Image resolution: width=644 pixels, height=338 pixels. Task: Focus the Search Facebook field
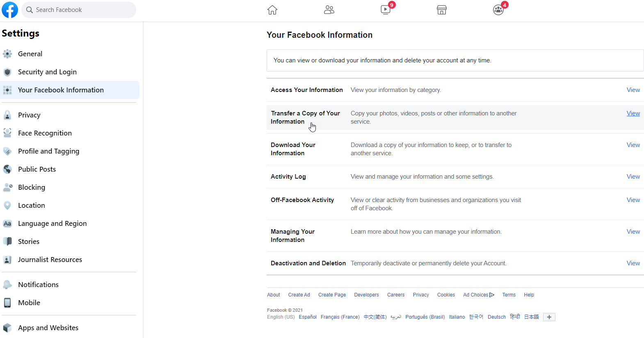[79, 10]
